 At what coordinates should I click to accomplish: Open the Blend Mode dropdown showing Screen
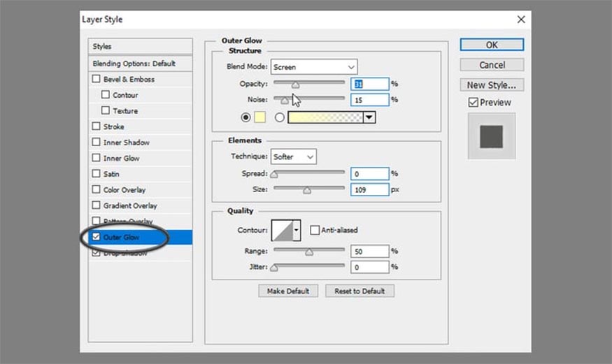[x=314, y=67]
